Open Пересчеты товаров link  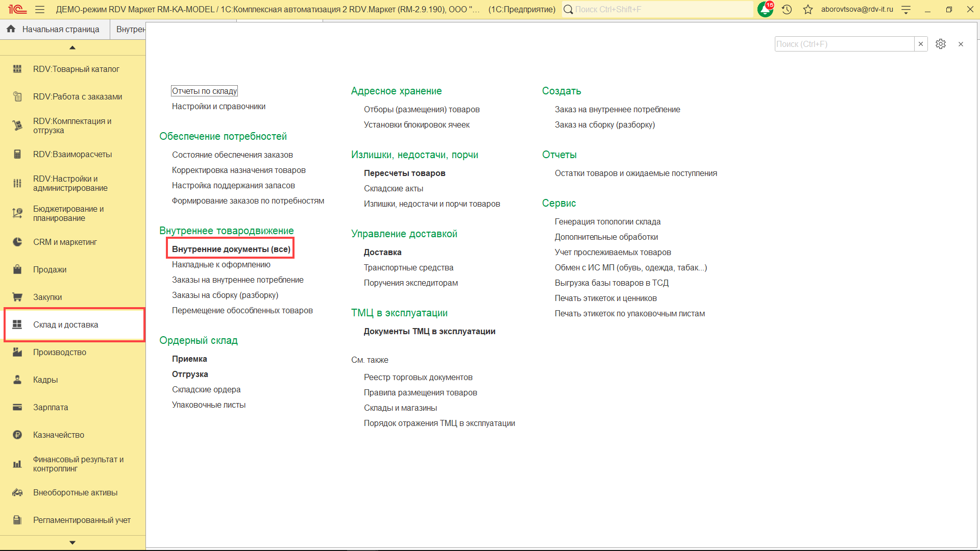[404, 173]
